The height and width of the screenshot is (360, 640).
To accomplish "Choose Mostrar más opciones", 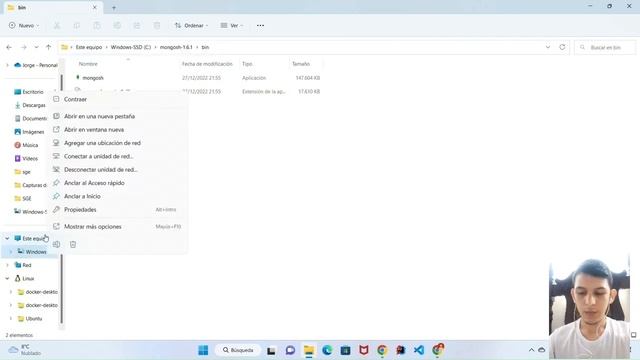I will 118,227.
